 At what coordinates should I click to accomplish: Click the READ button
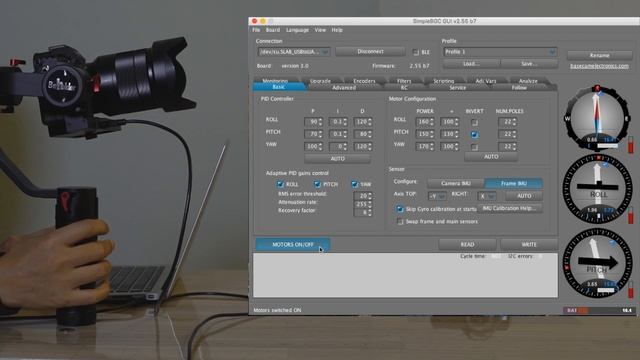(x=467, y=244)
